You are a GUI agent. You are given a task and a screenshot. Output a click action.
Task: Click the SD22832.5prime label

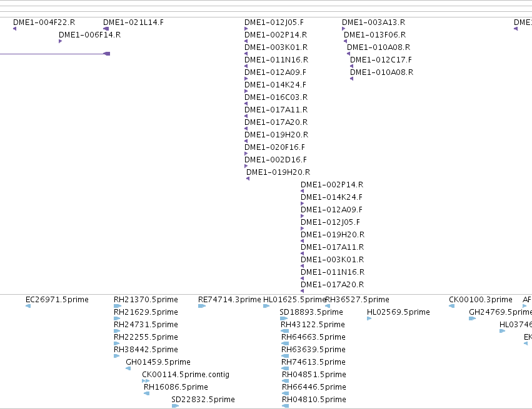[x=203, y=400]
